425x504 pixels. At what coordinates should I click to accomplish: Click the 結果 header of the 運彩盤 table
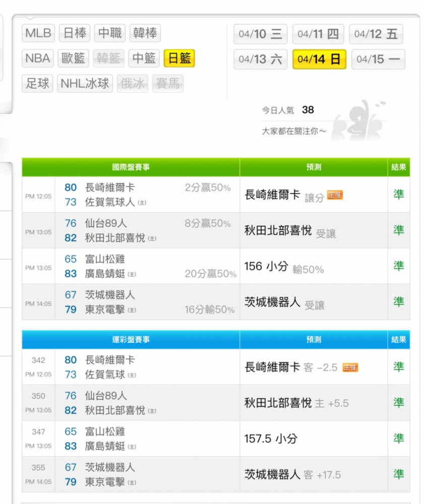coord(399,340)
